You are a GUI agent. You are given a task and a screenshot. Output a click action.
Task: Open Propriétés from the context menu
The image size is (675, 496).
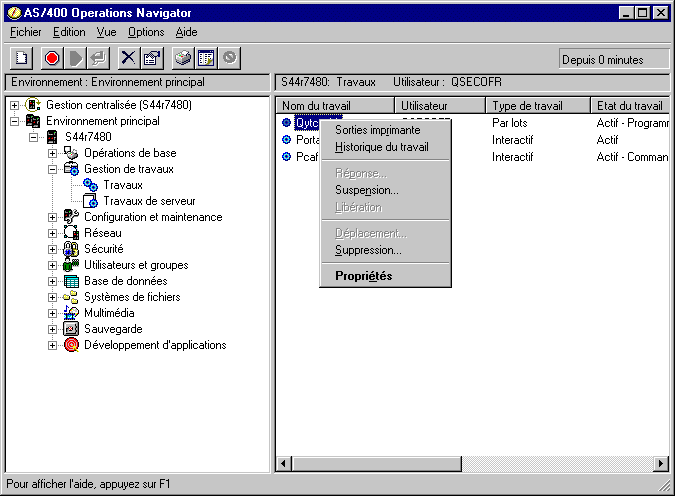[385, 276]
